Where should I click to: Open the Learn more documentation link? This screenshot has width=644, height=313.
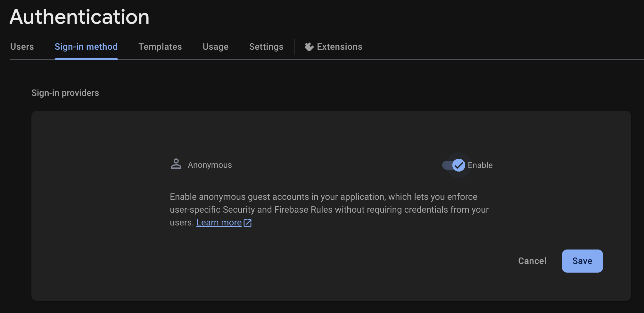pos(219,222)
